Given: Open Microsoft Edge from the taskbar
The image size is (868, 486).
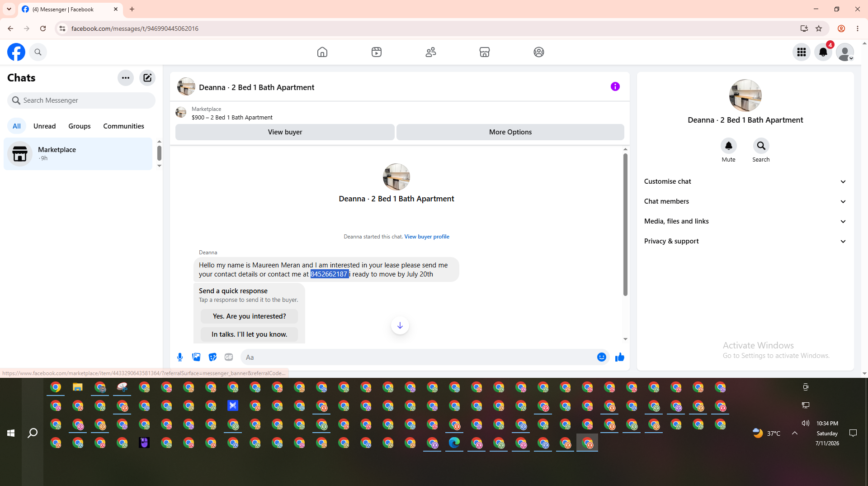Looking at the screenshot, I should point(454,443).
